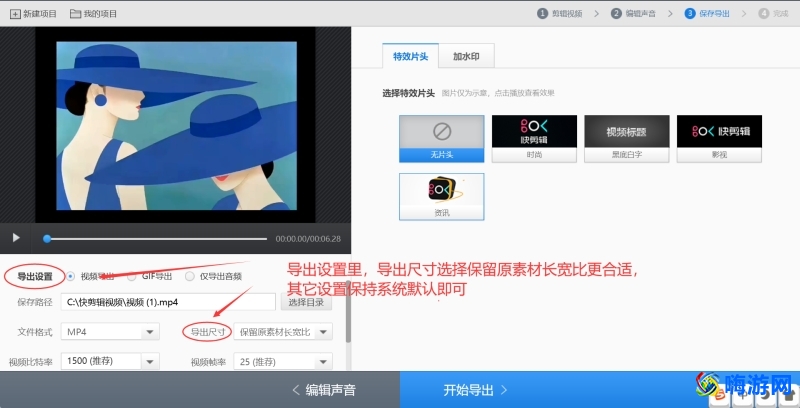This screenshot has width=800, height=408.
Task: Click the video preview image
Action: (x=177, y=125)
